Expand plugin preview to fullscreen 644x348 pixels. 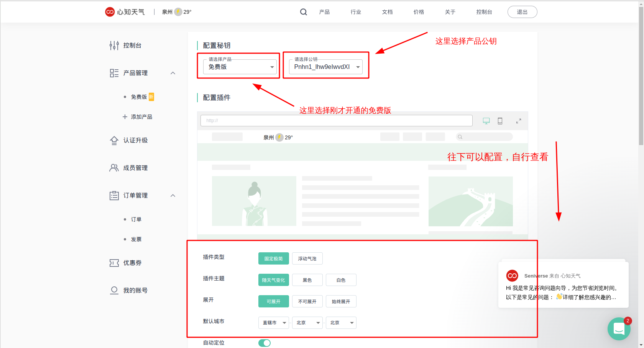coord(519,121)
